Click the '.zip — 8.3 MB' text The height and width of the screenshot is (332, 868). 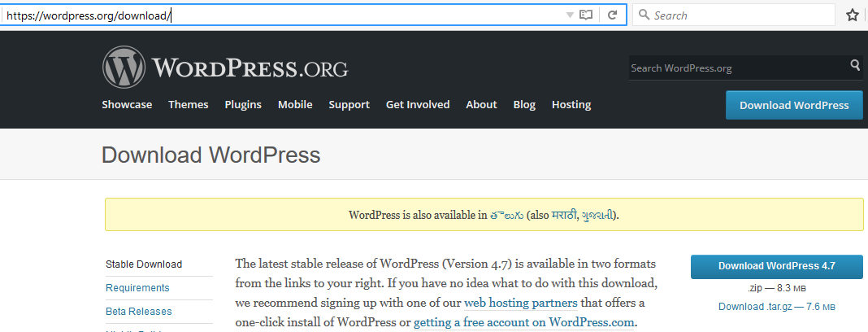pyautogui.click(x=777, y=288)
